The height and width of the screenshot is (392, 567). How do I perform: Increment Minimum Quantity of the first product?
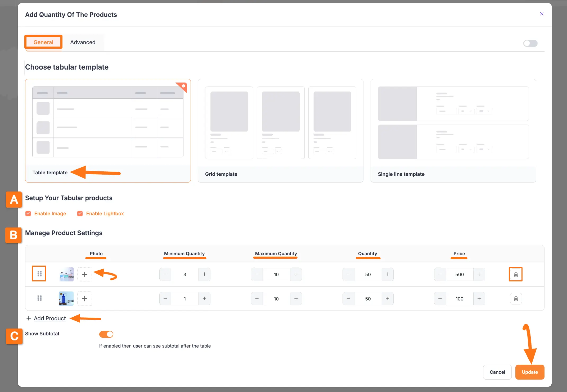[x=204, y=274]
